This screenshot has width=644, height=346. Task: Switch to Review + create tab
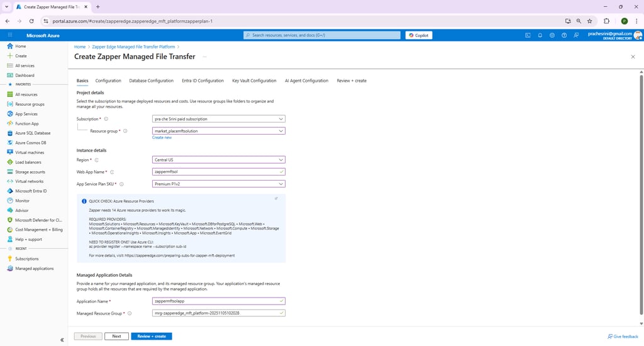[x=352, y=81]
